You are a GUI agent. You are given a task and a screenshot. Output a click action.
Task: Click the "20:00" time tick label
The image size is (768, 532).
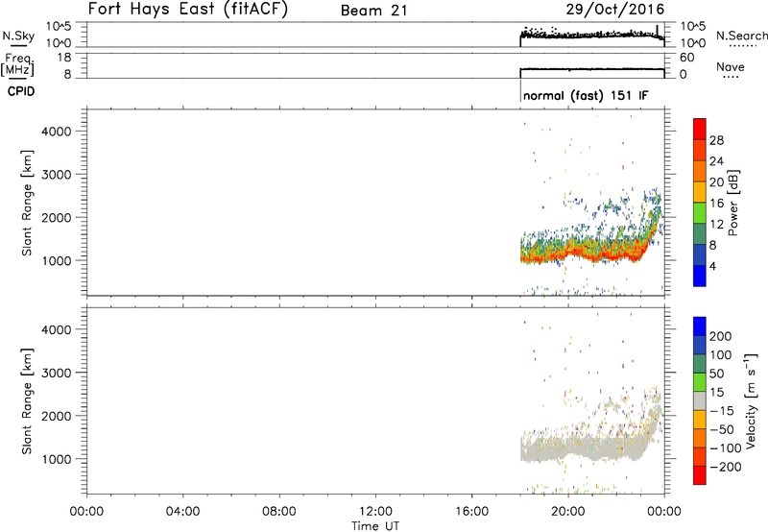[568, 512]
